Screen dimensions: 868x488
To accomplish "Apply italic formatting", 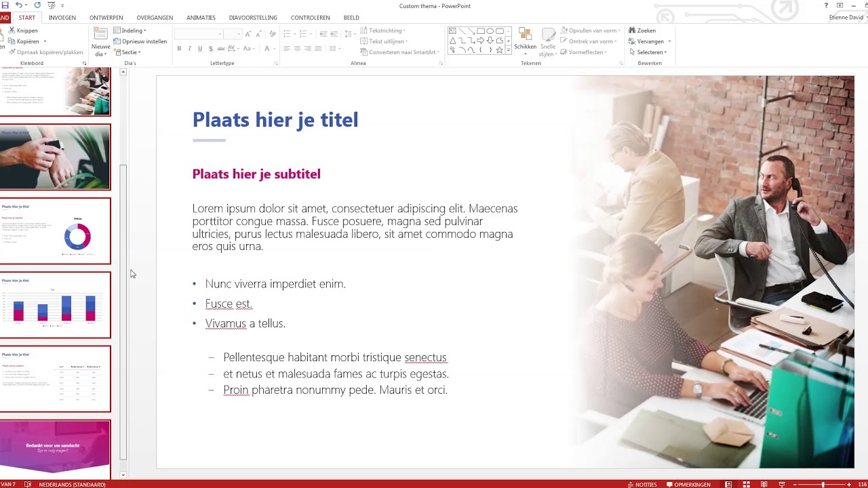I will (189, 48).
